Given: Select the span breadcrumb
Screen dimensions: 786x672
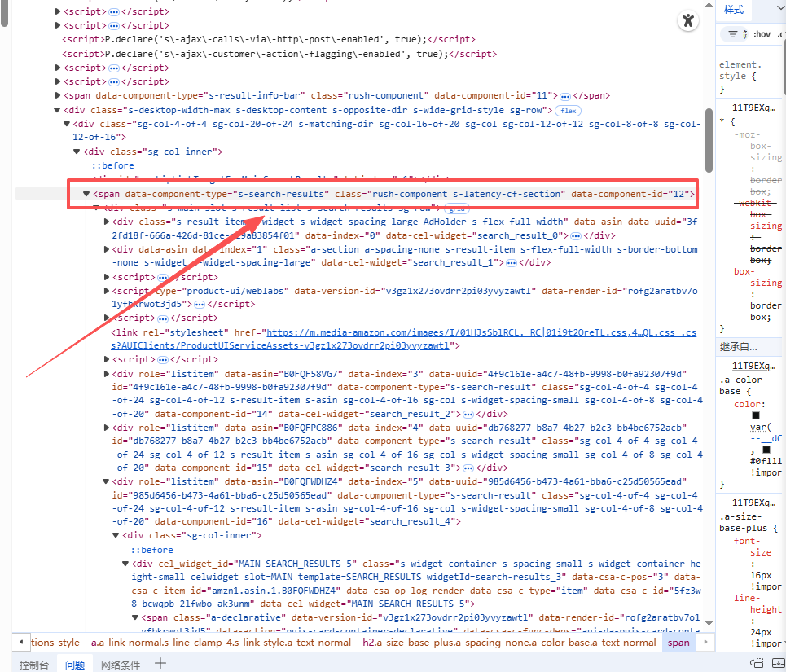Looking at the screenshot, I should click(x=678, y=643).
